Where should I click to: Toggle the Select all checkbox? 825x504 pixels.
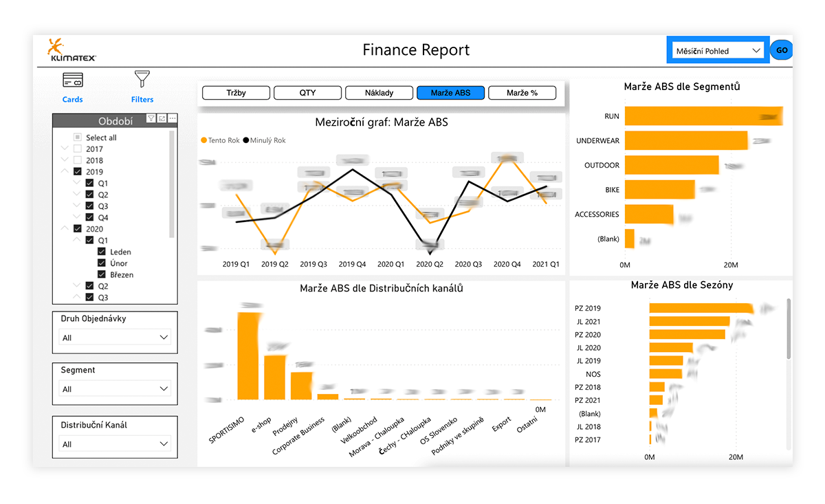pyautogui.click(x=78, y=138)
